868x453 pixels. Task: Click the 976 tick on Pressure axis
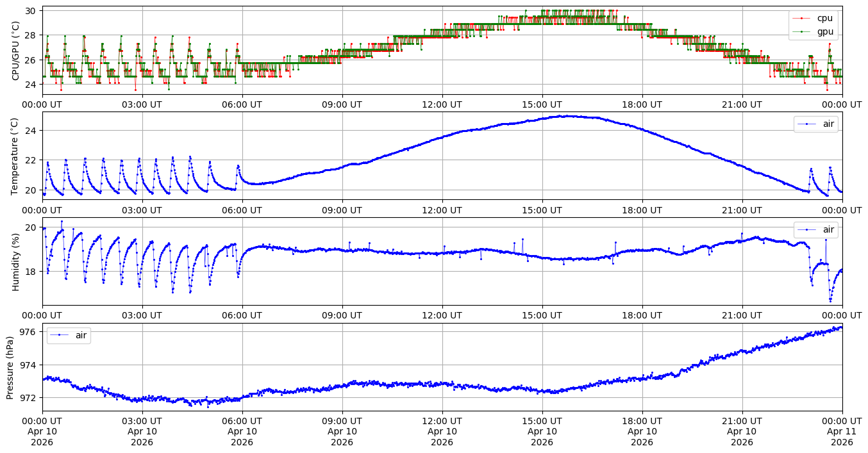pos(29,332)
